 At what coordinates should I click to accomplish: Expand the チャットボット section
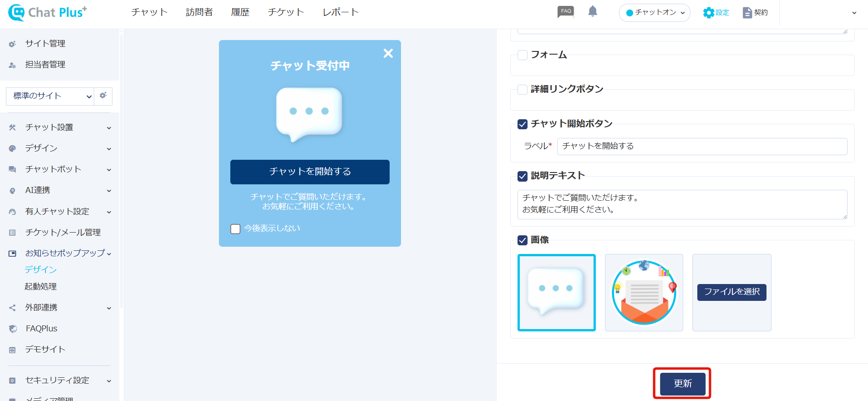tap(109, 170)
